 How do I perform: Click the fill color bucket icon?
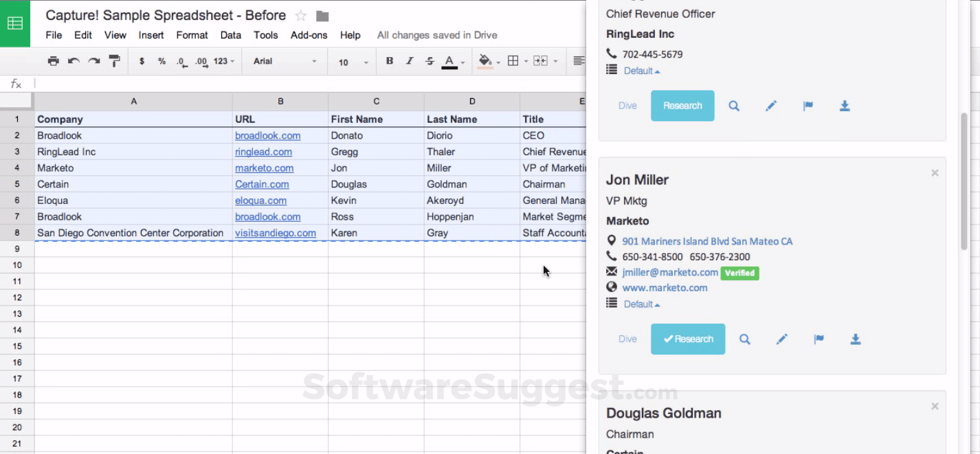click(485, 60)
